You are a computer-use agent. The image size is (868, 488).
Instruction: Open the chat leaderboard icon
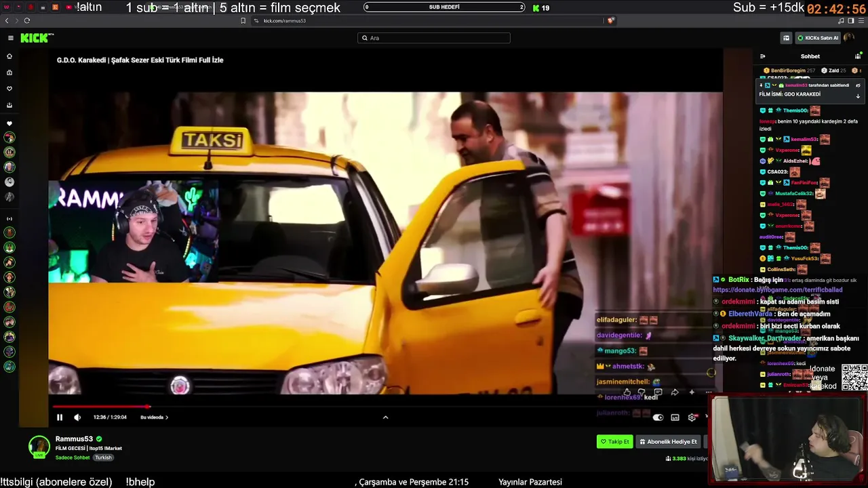coord(858,56)
